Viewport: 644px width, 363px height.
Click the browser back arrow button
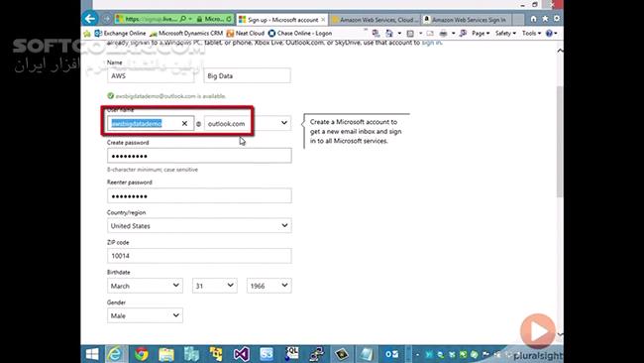(x=90, y=19)
